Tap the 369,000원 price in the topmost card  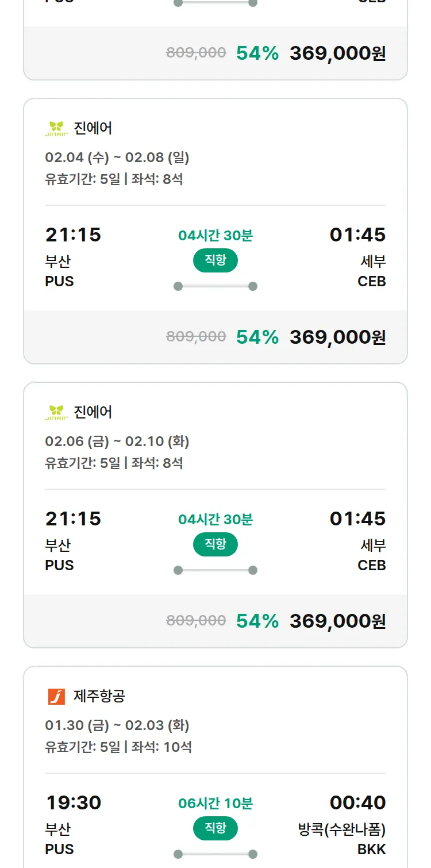point(337,53)
